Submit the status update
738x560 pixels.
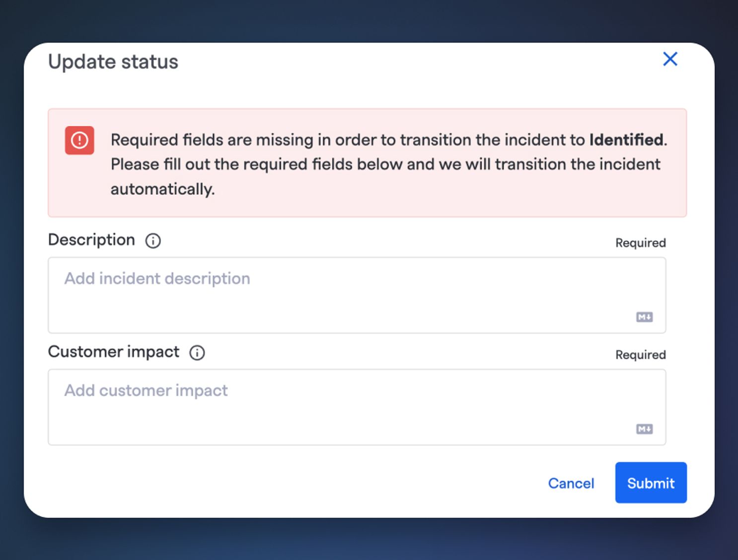(x=651, y=483)
